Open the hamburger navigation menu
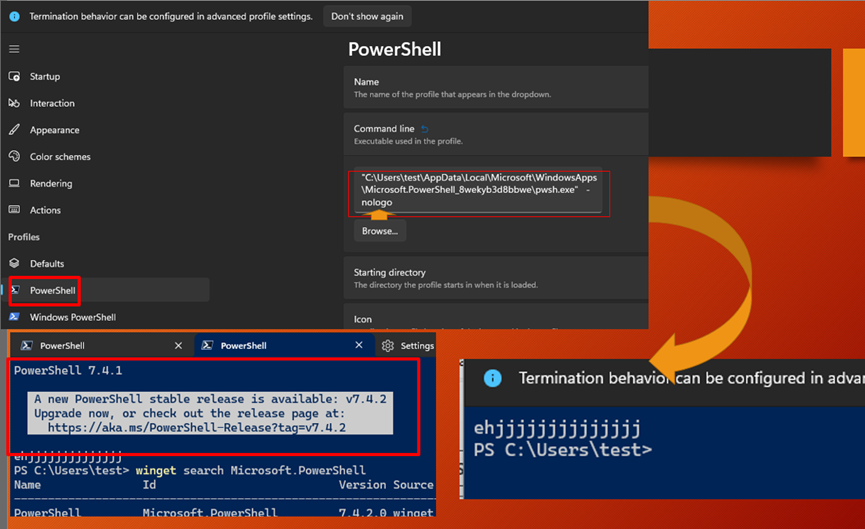 (x=14, y=49)
